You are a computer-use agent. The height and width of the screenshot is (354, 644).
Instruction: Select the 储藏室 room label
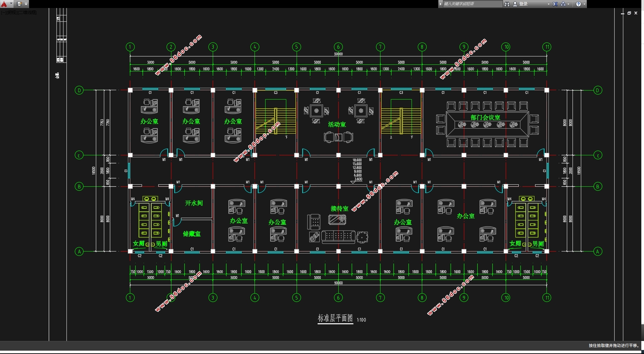[x=192, y=234]
